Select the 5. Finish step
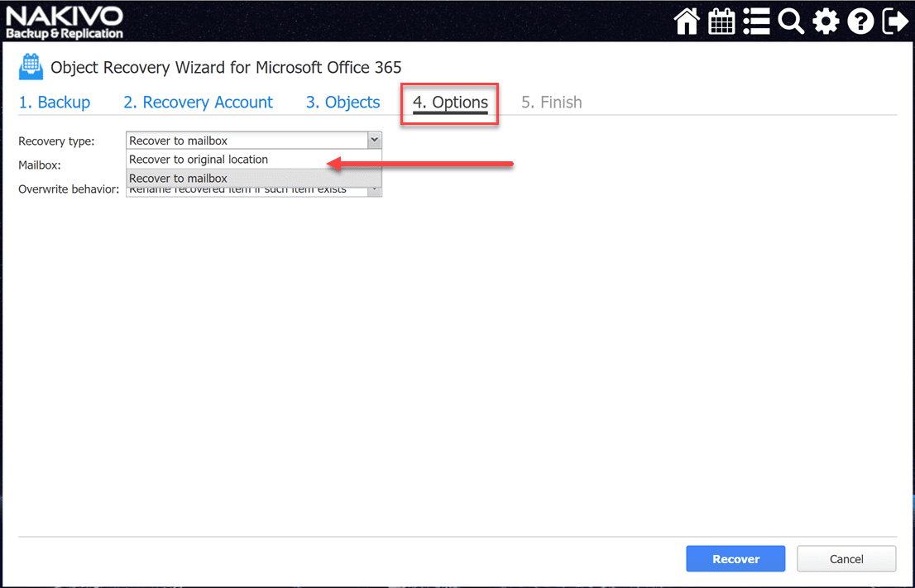This screenshot has height=588, width=915. [552, 102]
